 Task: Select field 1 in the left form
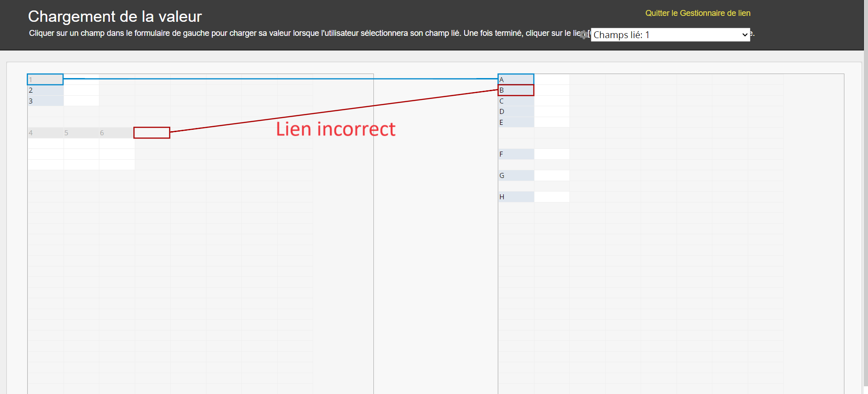pos(45,79)
